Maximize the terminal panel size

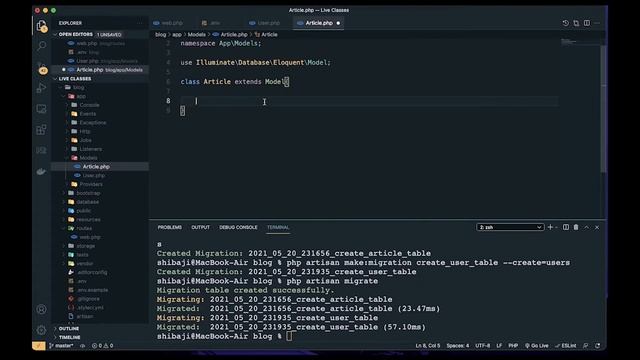click(x=587, y=227)
